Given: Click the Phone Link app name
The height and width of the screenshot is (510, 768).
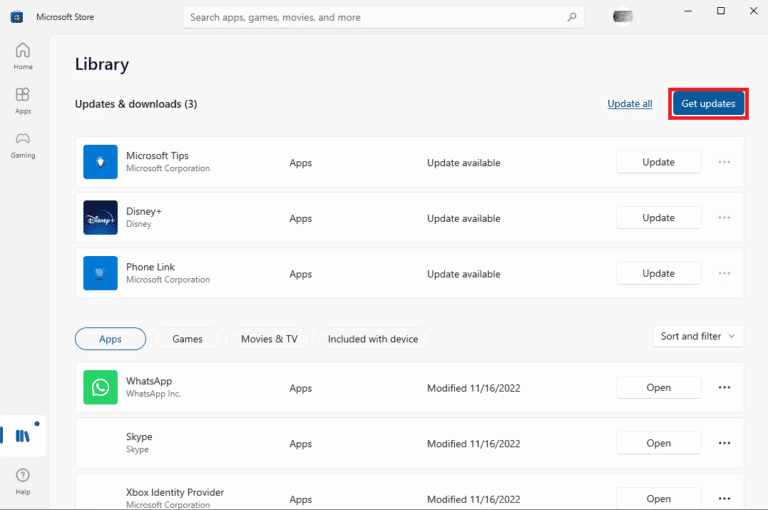Looking at the screenshot, I should [150, 267].
